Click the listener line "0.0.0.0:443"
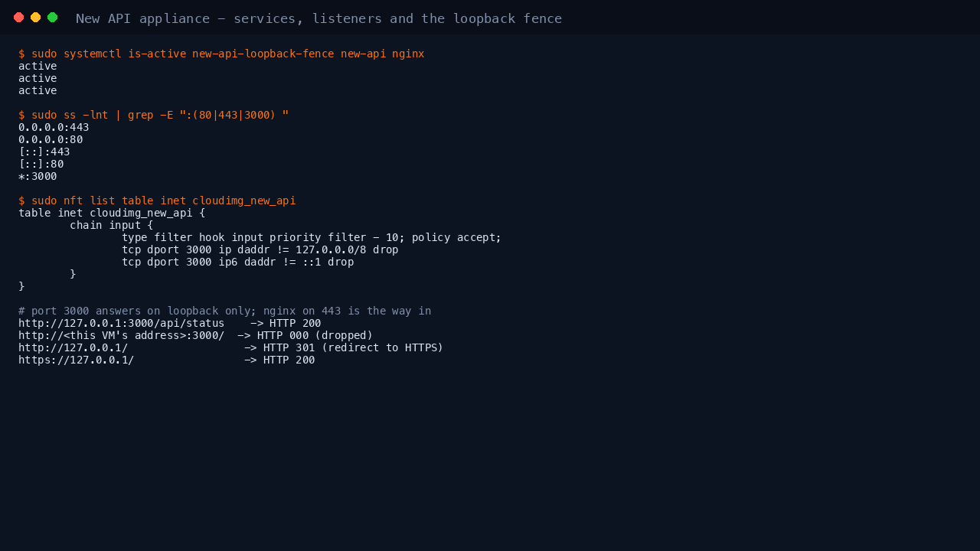Viewport: 980px width, 551px height. [54, 127]
